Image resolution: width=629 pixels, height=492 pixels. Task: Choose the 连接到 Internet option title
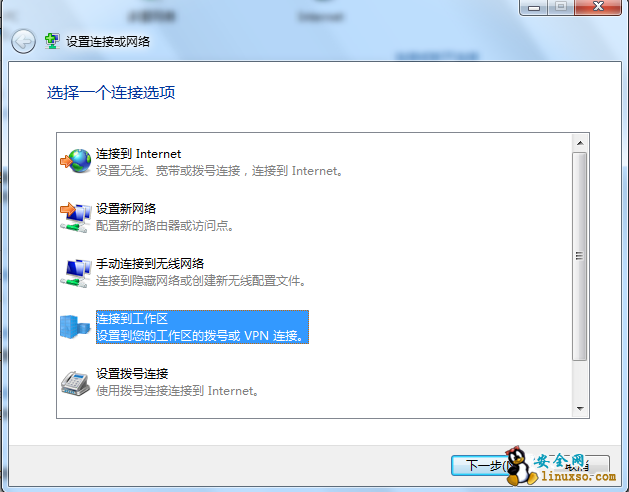tap(139, 154)
